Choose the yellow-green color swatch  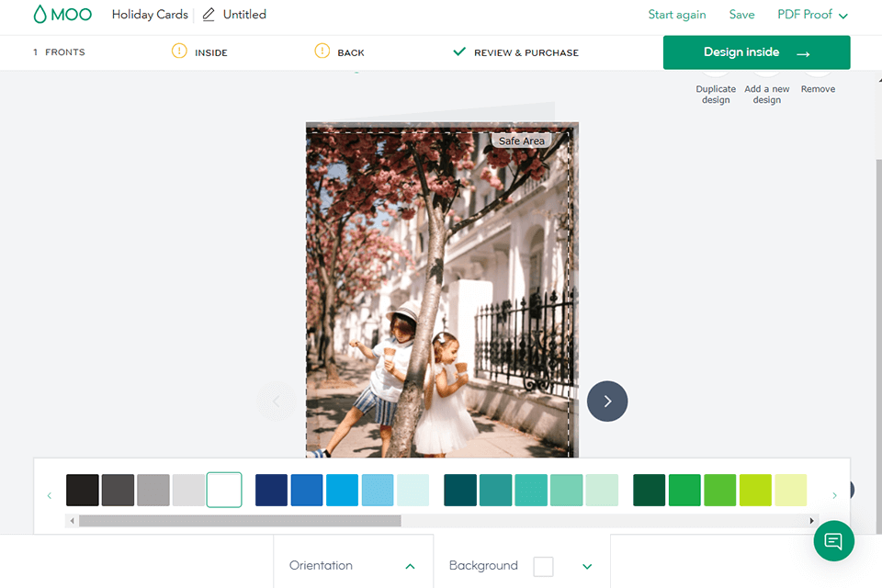[755, 490]
